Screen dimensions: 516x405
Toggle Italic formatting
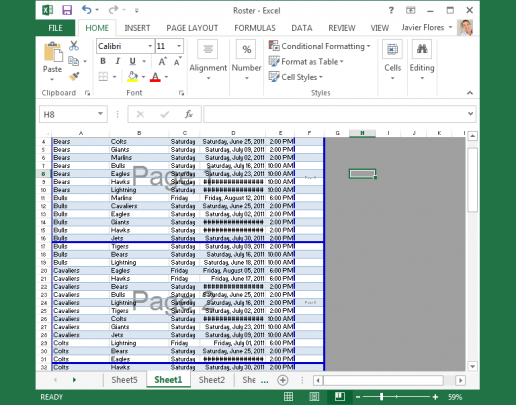118,61
